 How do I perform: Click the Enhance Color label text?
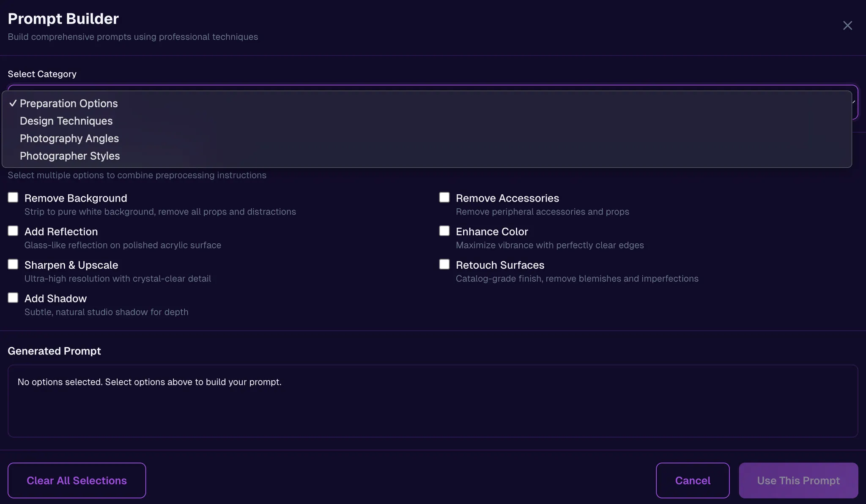[x=492, y=232]
